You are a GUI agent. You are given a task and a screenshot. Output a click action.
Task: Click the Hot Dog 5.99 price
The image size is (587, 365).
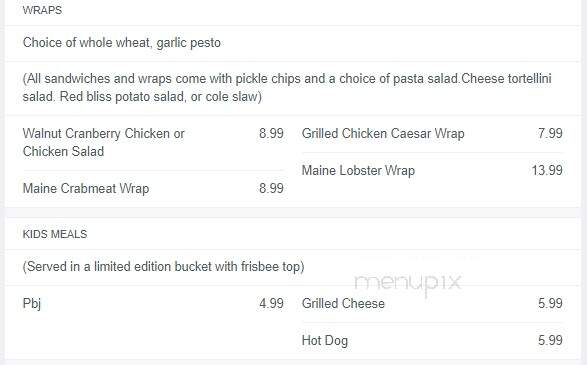(550, 340)
